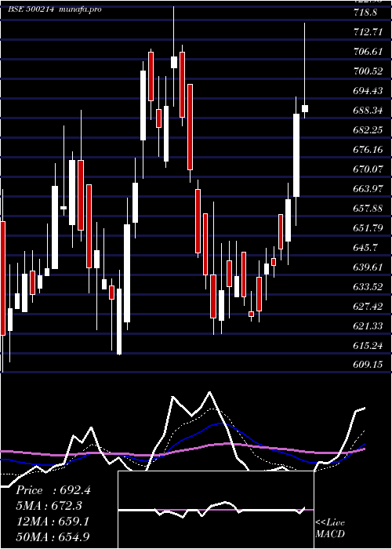Click the 712.71 price axis label
This screenshot has width=392, height=549.
point(367,32)
